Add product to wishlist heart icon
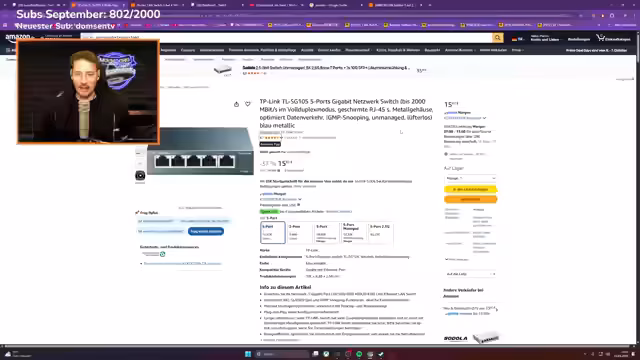 click(x=247, y=104)
